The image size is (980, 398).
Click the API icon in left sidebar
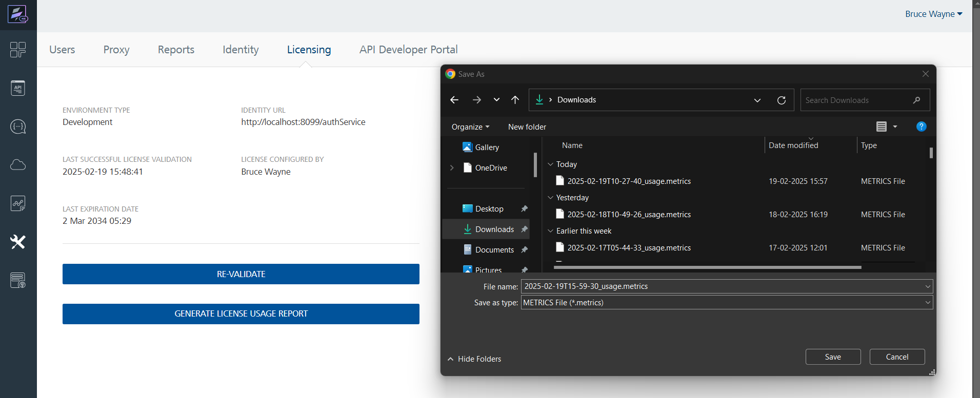[x=18, y=88]
